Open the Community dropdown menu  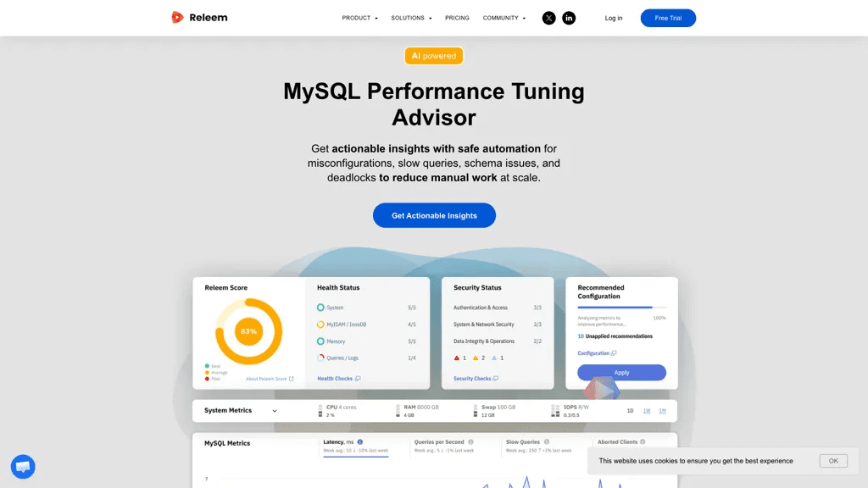[504, 19]
